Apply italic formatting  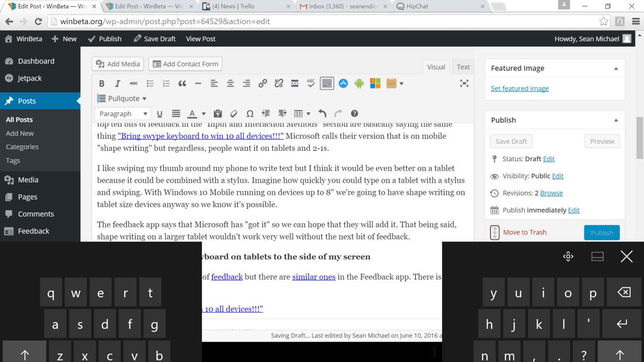coord(117,83)
